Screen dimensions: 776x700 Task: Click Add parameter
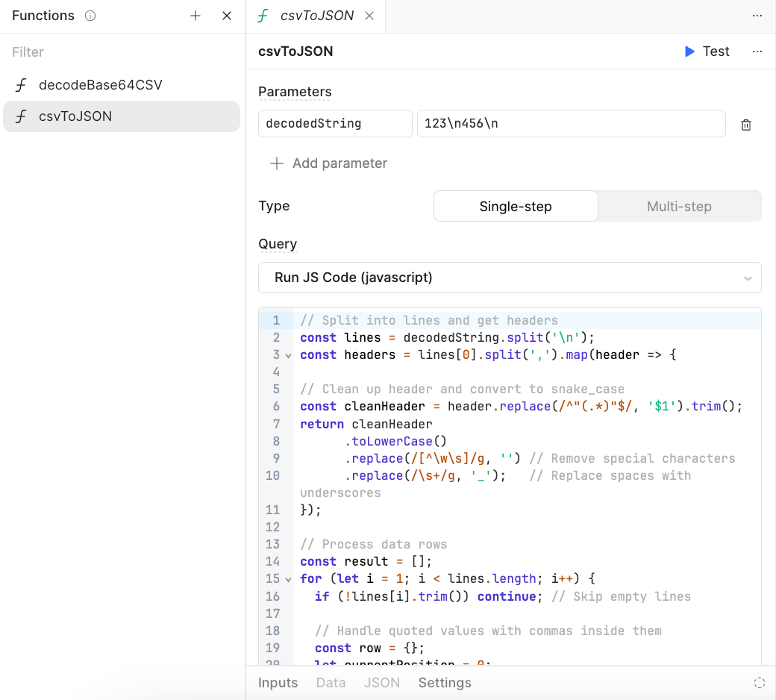click(328, 163)
